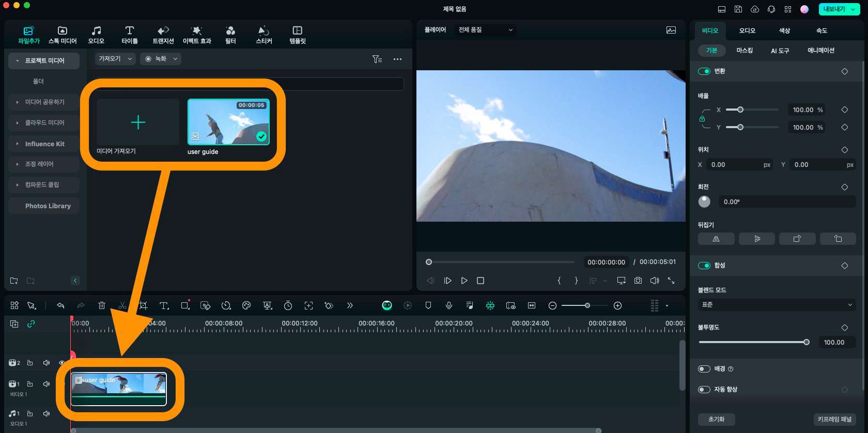Click the 미디어 가져오기 import tile

[x=138, y=122]
